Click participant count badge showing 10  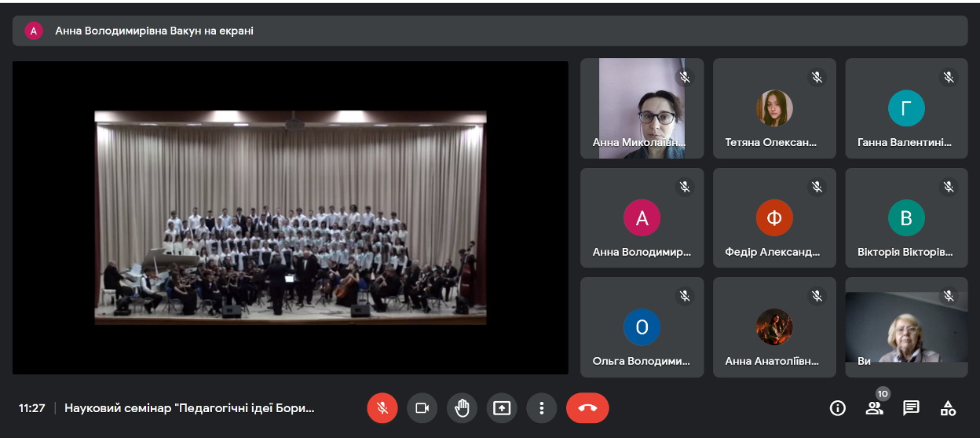883,394
